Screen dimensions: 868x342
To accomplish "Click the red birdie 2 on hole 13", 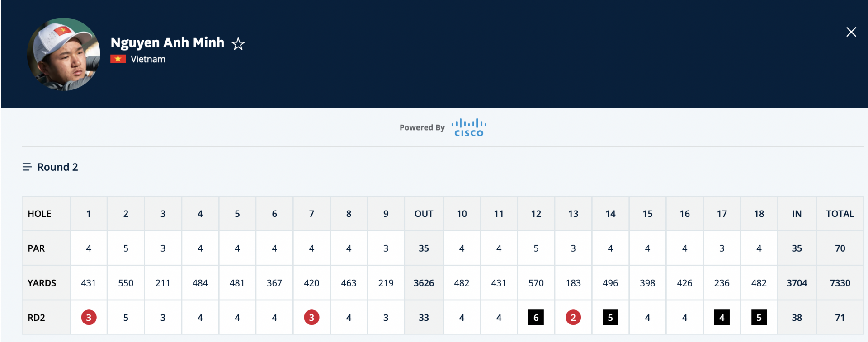I will coord(573,318).
